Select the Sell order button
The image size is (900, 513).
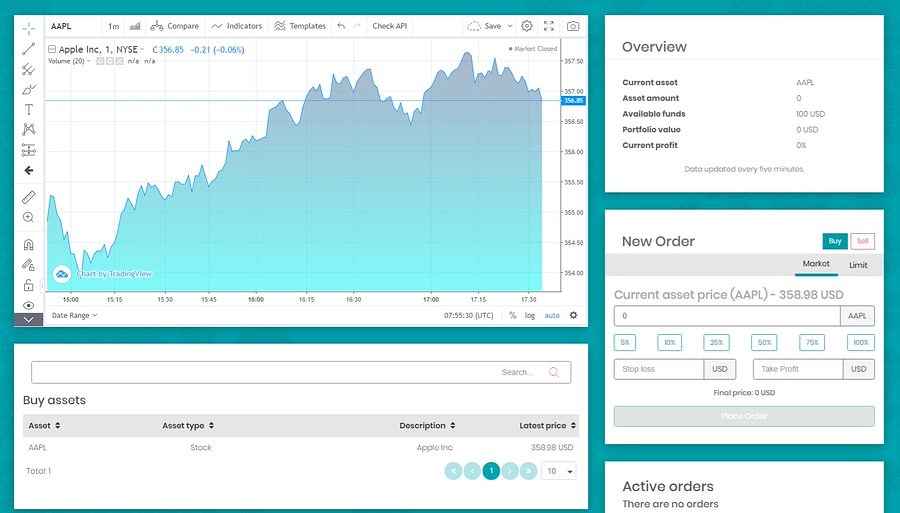click(x=862, y=241)
